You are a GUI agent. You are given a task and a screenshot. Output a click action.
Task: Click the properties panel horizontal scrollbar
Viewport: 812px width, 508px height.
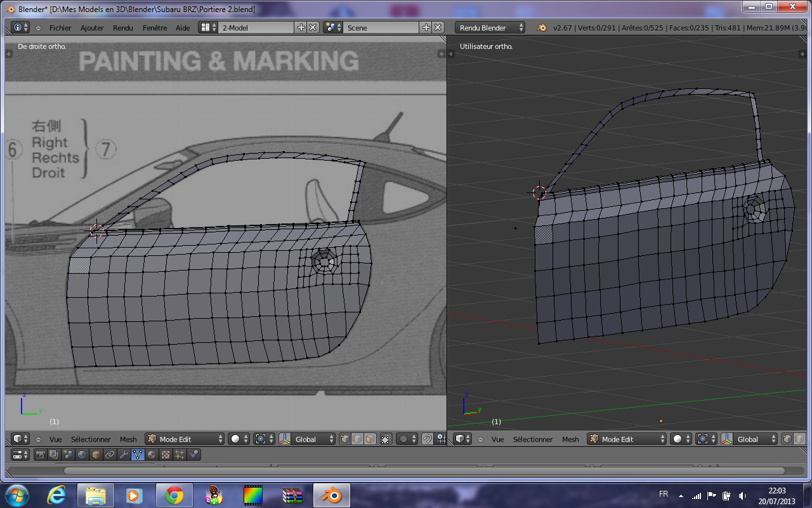pyautogui.click(x=425, y=471)
